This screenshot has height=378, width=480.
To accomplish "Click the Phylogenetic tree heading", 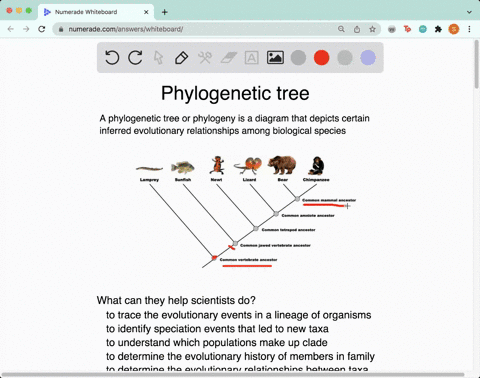I will coord(235,93).
